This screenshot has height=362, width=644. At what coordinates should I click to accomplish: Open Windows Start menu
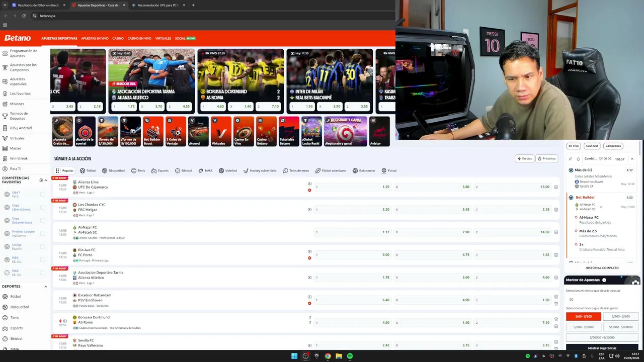(x=294, y=356)
